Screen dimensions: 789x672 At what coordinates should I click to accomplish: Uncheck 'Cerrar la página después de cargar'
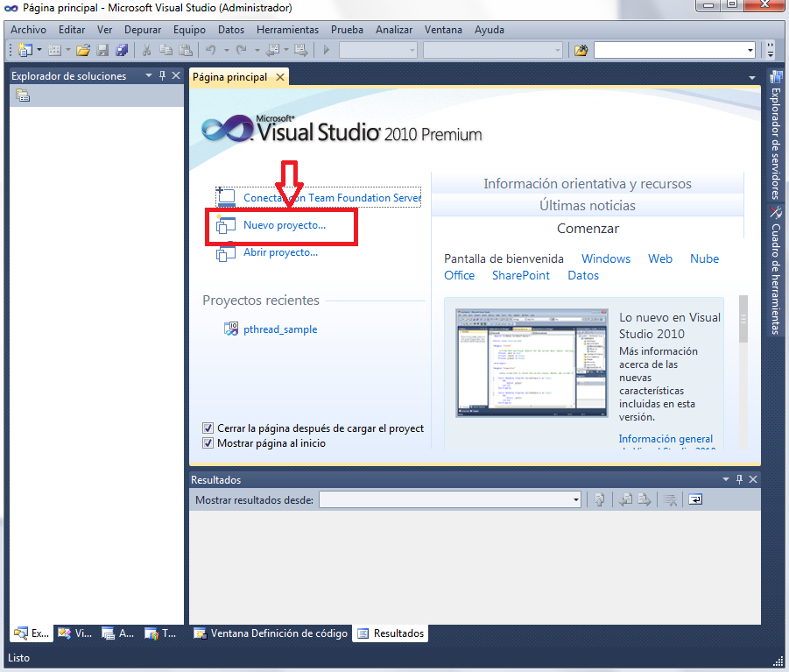point(208,428)
